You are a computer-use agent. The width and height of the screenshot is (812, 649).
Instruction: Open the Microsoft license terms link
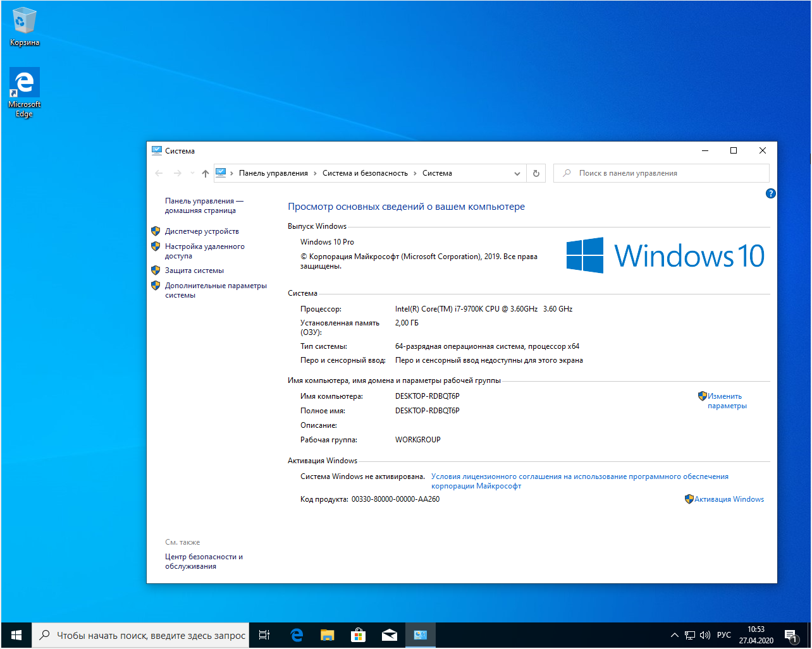pos(579,481)
